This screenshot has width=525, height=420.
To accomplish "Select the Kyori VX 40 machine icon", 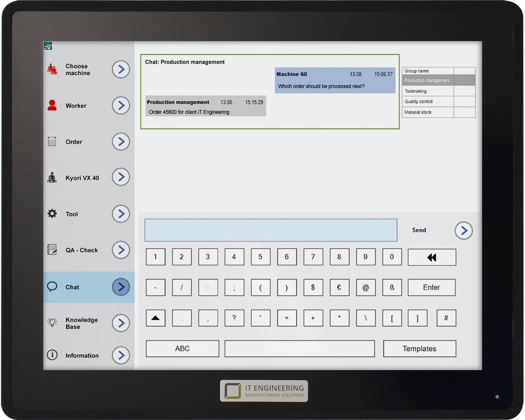I will pos(52,177).
